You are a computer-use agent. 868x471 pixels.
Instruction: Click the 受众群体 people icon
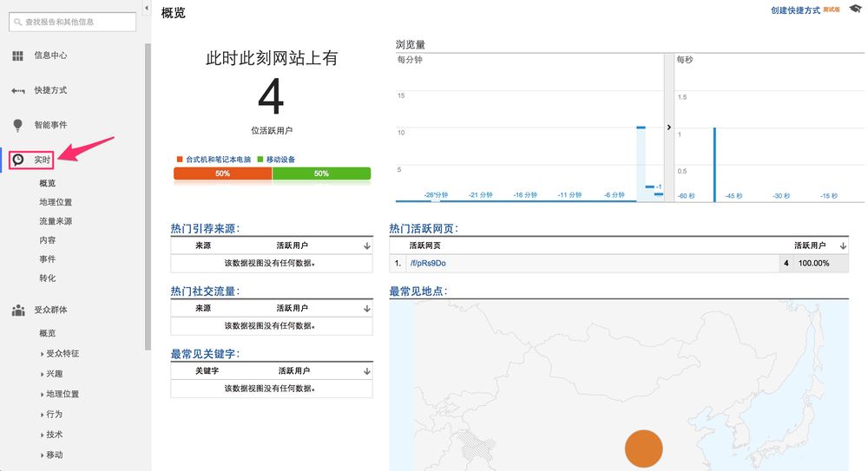(x=18, y=310)
